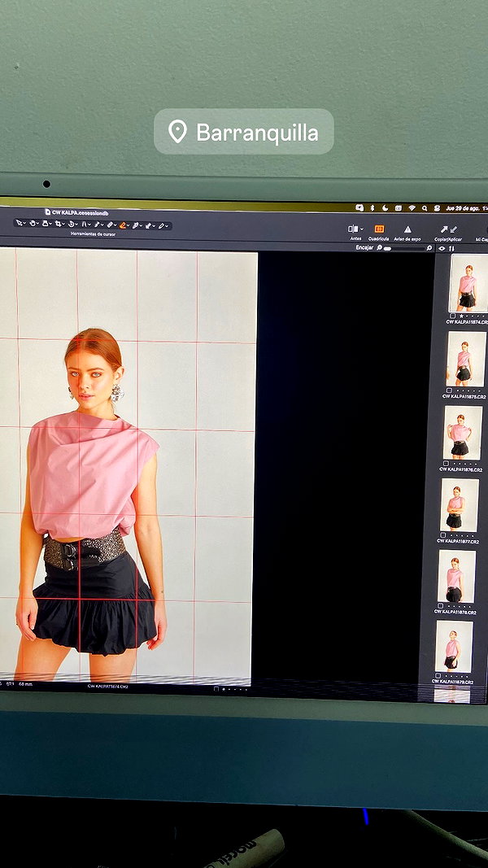Click the Copiar adjustments up-arrow icon
This screenshot has width=488, height=868.
[444, 229]
